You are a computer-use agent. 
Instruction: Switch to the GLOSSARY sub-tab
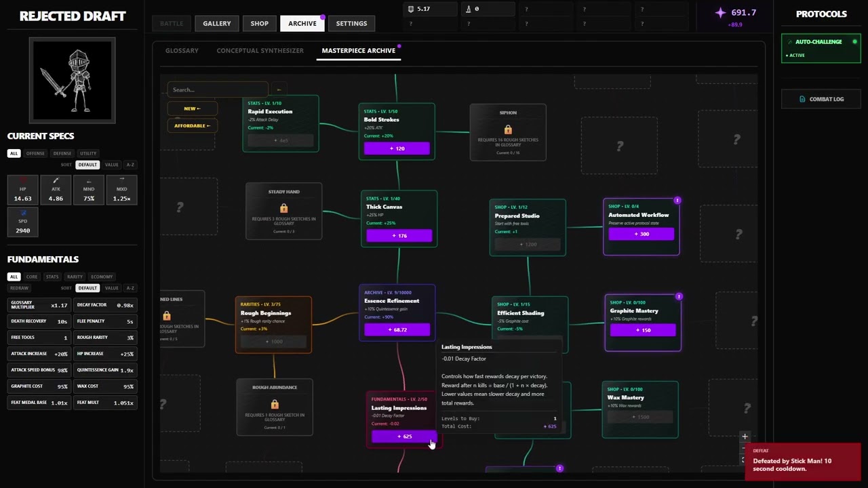click(182, 51)
